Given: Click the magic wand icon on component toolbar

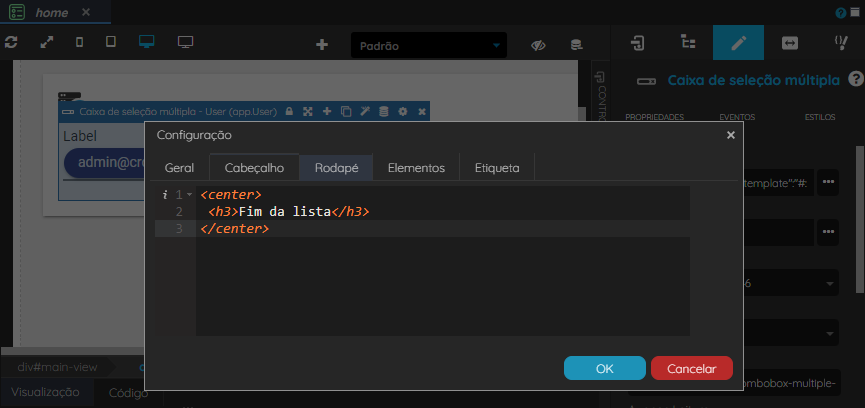Looking at the screenshot, I should 365,111.
